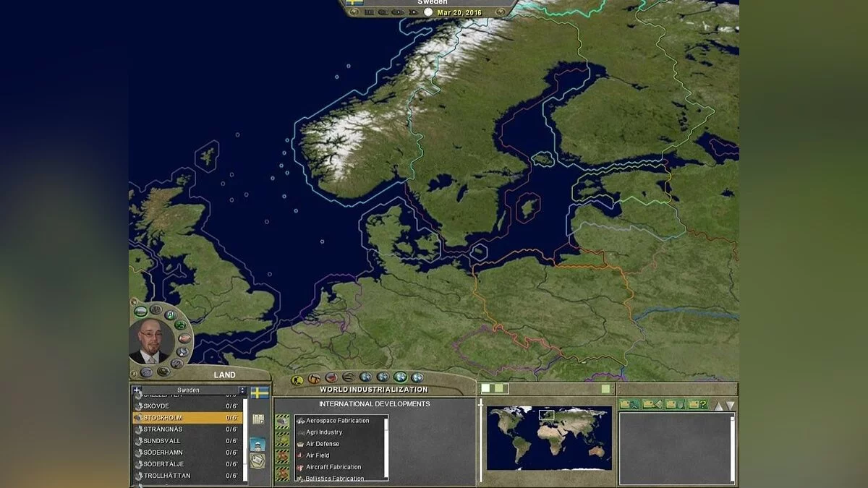Click the unit move-order icon with the arrow figure

tap(629, 404)
